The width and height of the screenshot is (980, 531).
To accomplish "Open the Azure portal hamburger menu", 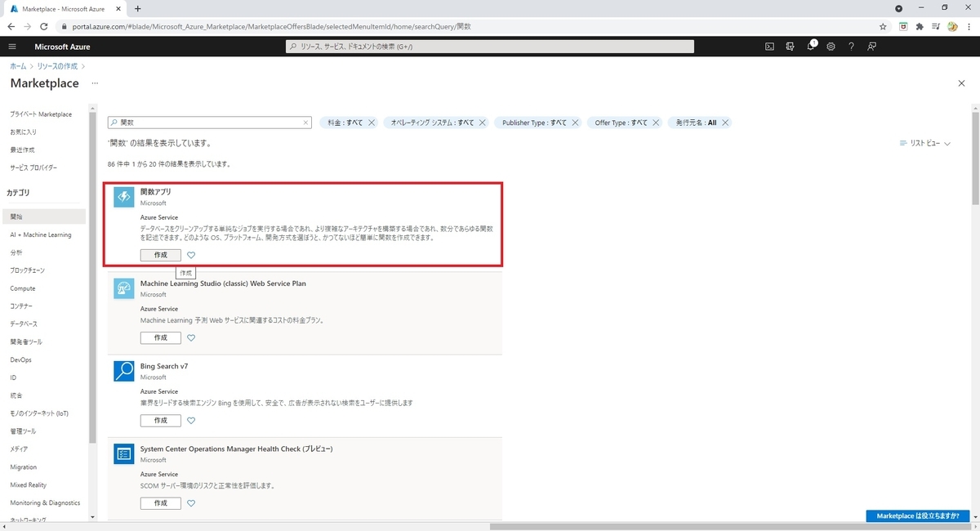I will [12, 47].
